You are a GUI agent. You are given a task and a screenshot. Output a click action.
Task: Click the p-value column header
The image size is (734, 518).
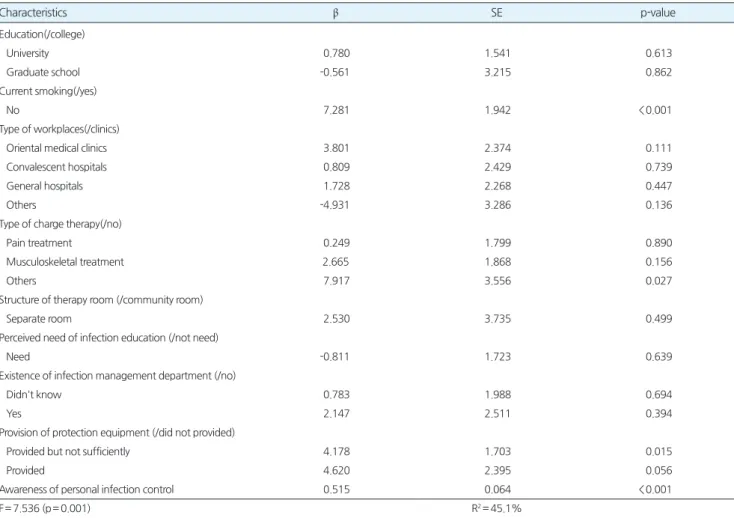click(658, 13)
